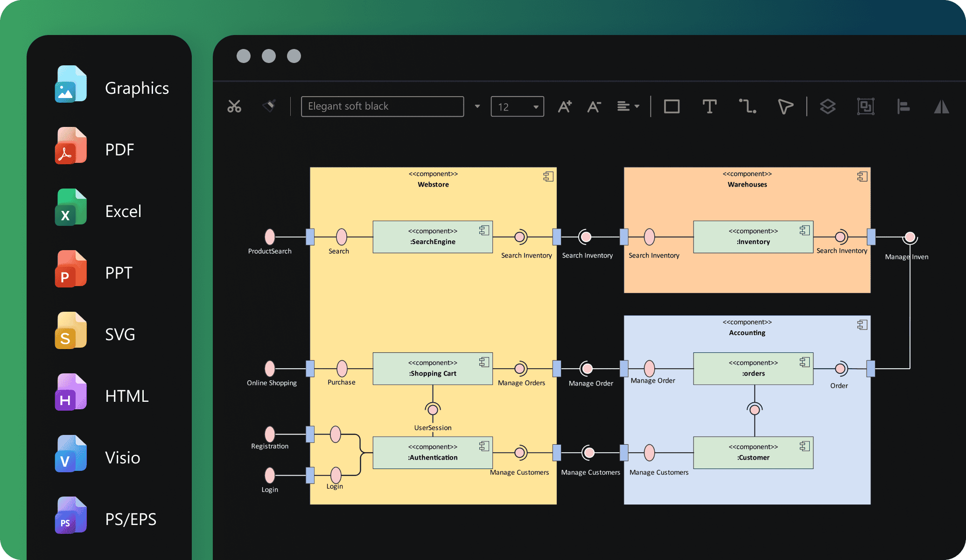Click the Order label in Accounting

pyautogui.click(x=839, y=385)
